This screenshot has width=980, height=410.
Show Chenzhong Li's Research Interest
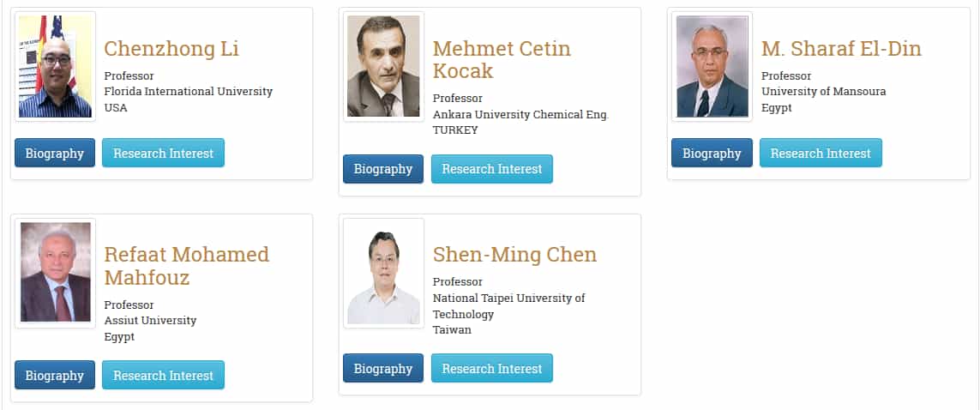163,154
